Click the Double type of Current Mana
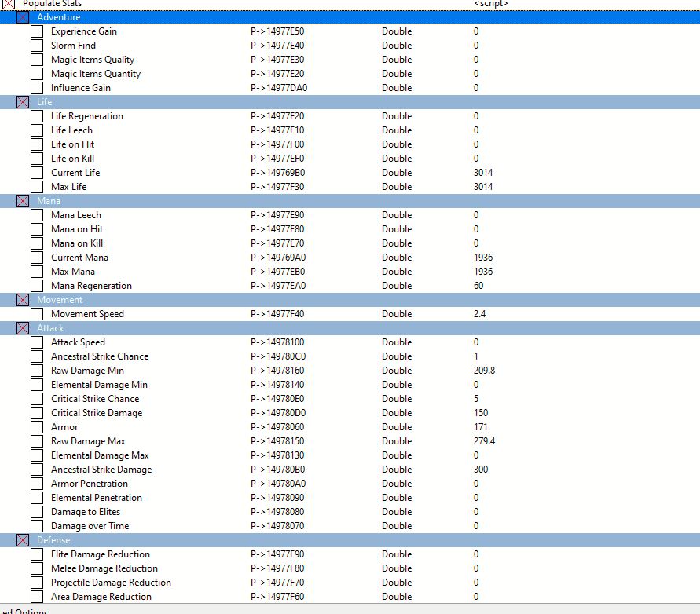The height and width of the screenshot is (614, 700). point(397,258)
